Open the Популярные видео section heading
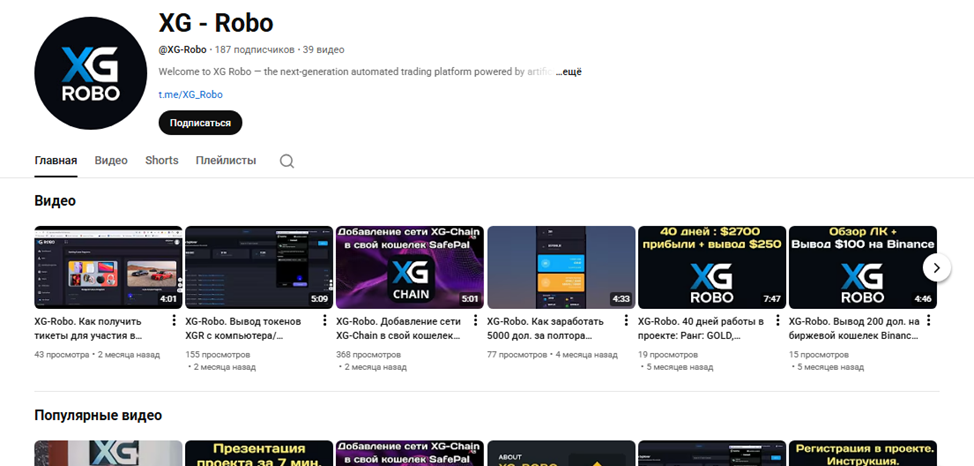 [x=98, y=415]
